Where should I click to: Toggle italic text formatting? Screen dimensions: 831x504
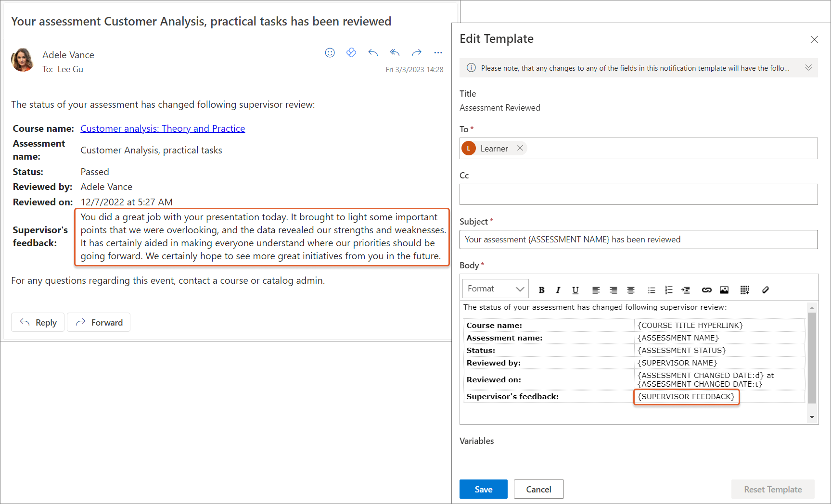[558, 290]
